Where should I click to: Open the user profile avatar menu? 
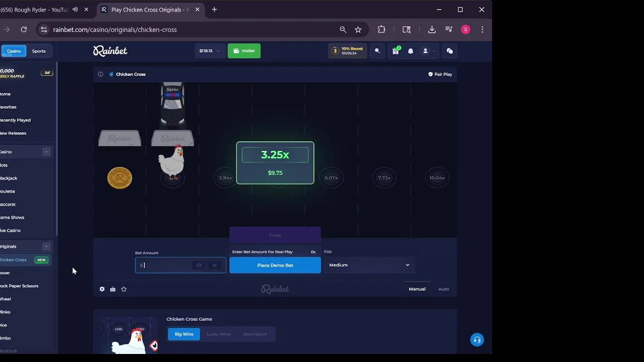(x=425, y=51)
